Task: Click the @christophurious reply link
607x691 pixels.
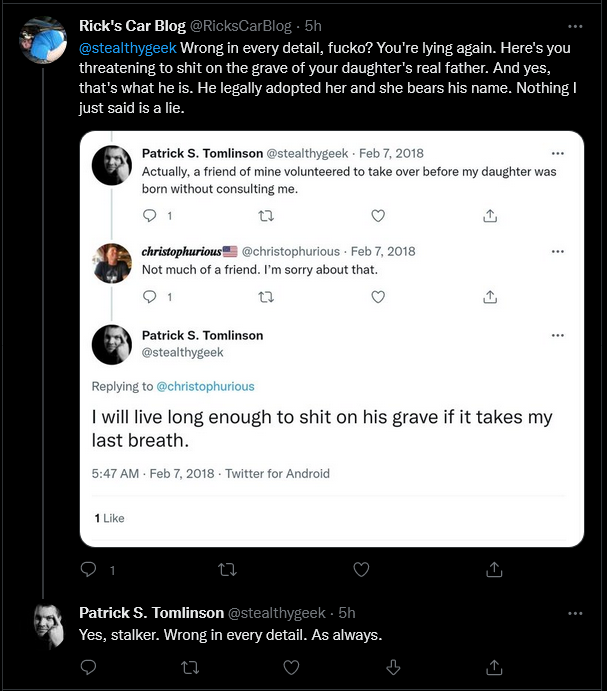Action: 205,386
